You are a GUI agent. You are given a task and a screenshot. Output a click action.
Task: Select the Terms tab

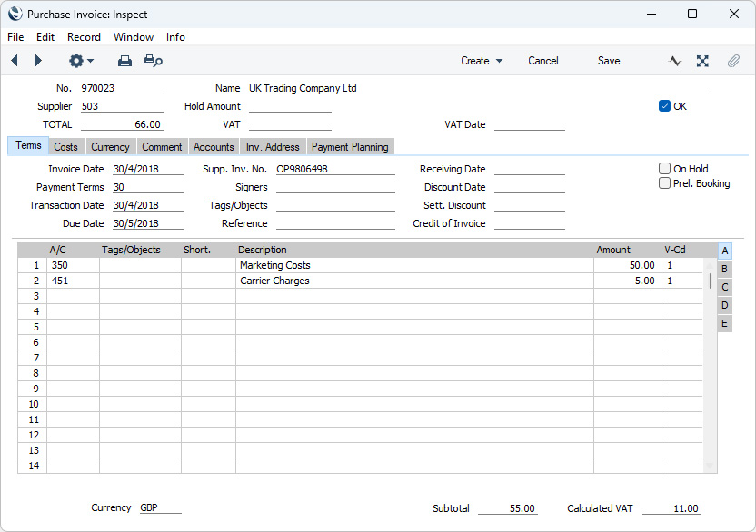[x=28, y=145]
